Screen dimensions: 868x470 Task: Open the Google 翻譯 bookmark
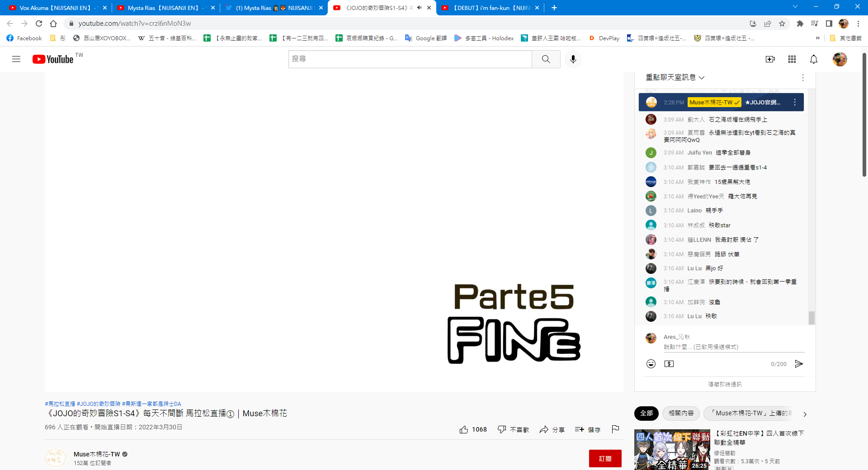click(426, 38)
